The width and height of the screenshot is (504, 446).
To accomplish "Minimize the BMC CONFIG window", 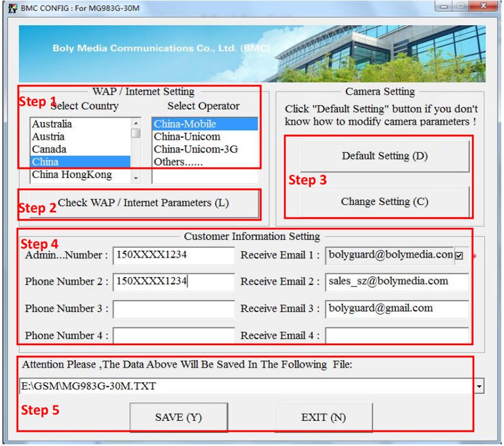I will (444, 6).
